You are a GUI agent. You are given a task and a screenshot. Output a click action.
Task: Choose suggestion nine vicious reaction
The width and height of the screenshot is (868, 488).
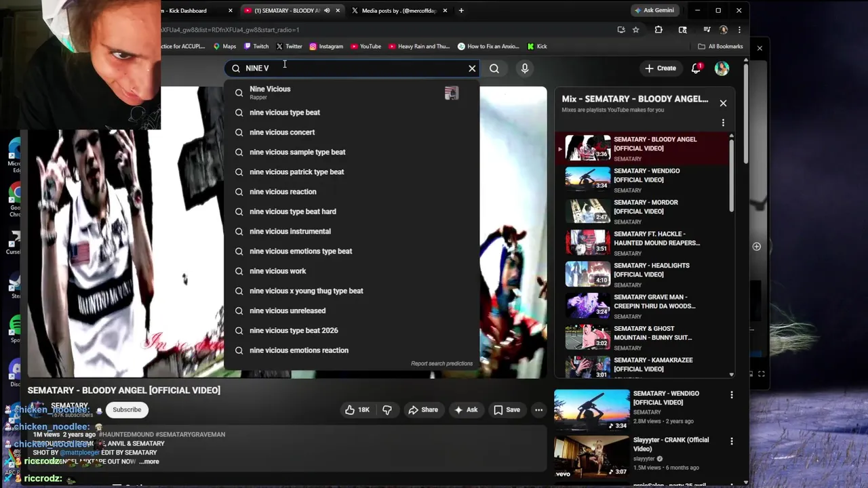351,192
